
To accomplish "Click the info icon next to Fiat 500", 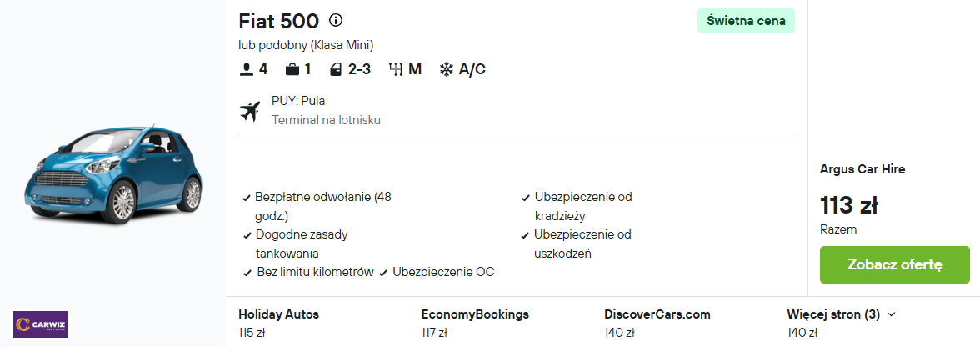I will click(336, 21).
